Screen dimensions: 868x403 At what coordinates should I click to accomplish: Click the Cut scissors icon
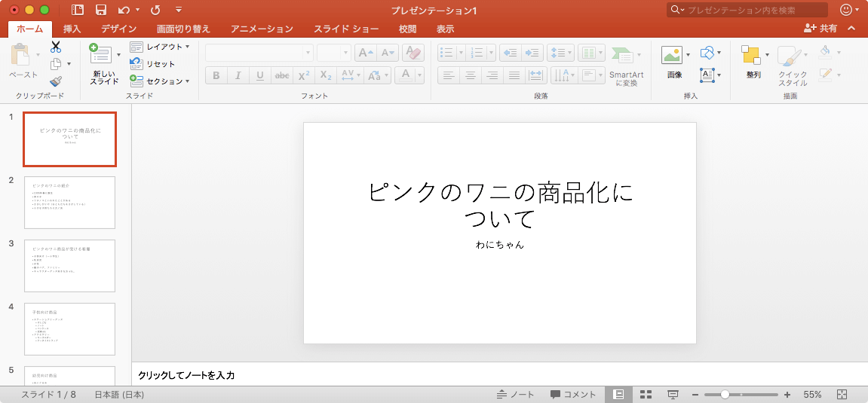pyautogui.click(x=56, y=47)
